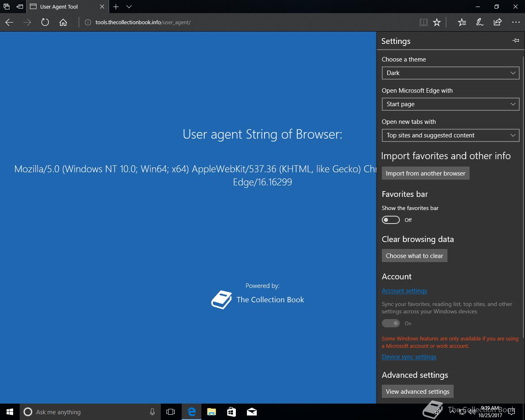
Task: Click the forward navigation arrow
Action: click(x=27, y=23)
